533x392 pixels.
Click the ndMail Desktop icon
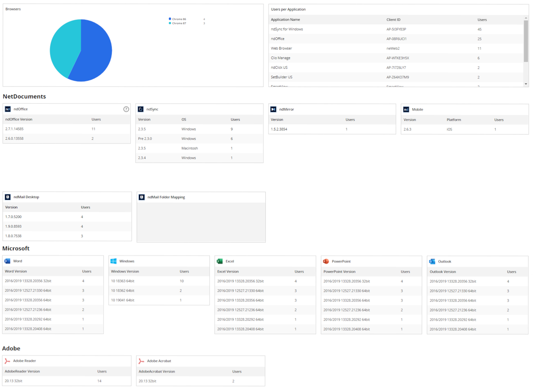(x=8, y=197)
